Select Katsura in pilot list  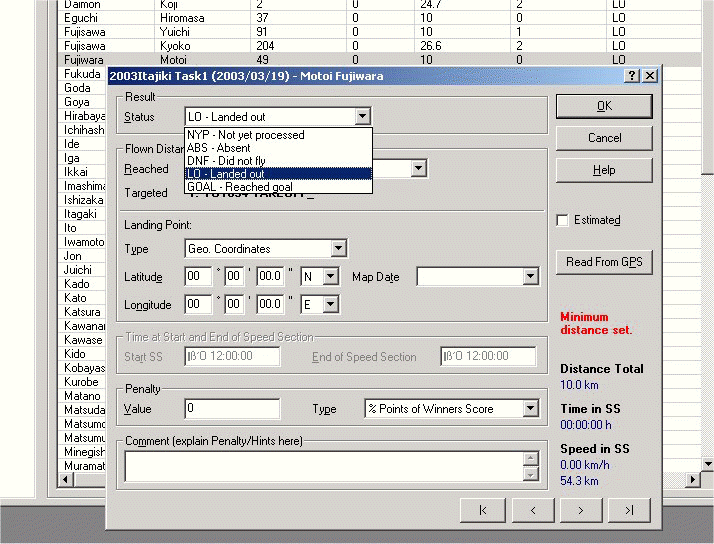pos(82,312)
